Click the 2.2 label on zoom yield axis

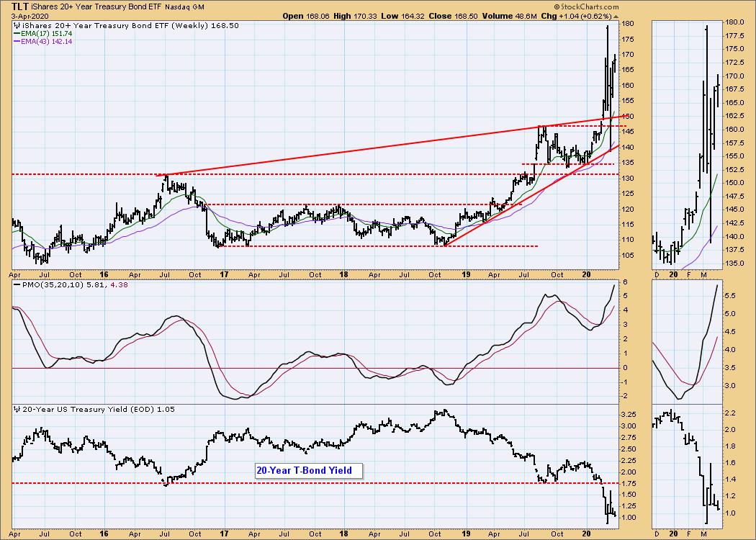(729, 413)
